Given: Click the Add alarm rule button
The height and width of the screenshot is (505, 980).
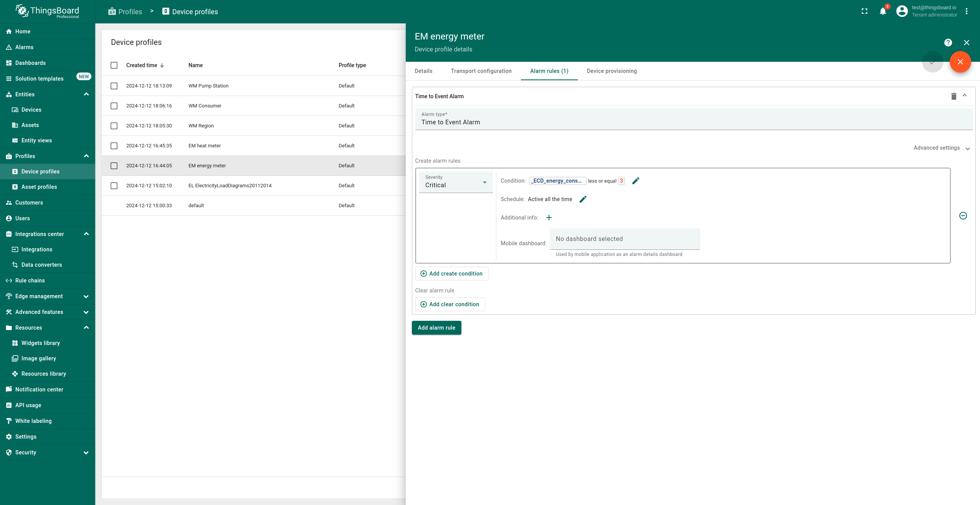Looking at the screenshot, I should click(436, 328).
